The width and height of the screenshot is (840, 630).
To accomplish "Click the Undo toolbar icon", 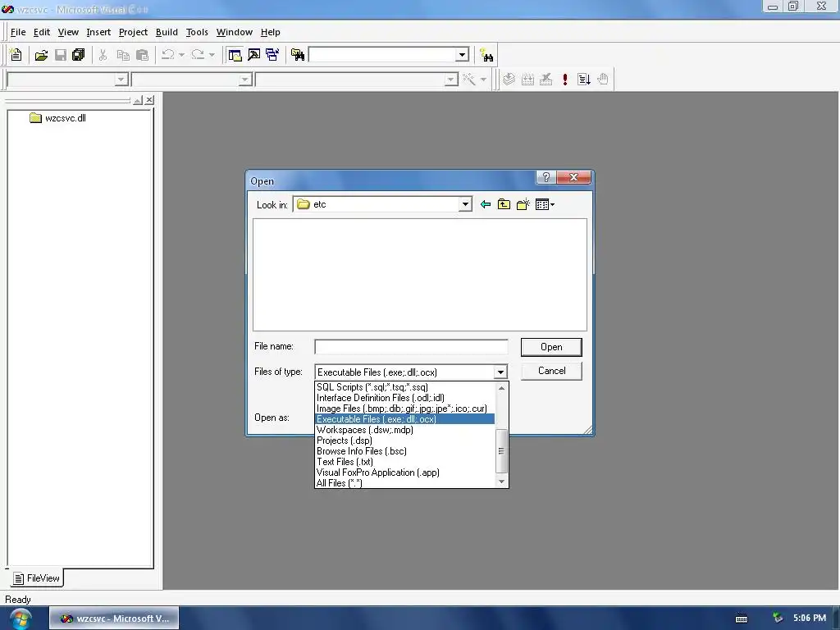I will coord(167,55).
